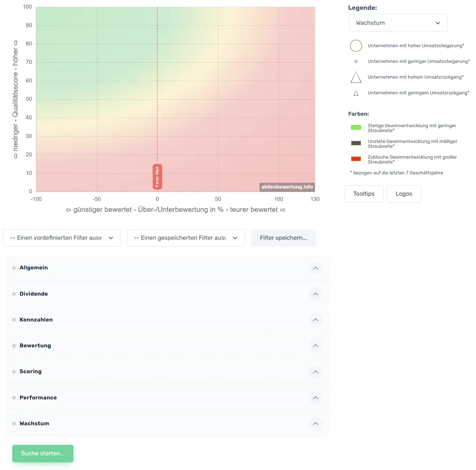Click the large circle high-revenue-growth icon
Screen dimensions: 476x470
[356, 46]
